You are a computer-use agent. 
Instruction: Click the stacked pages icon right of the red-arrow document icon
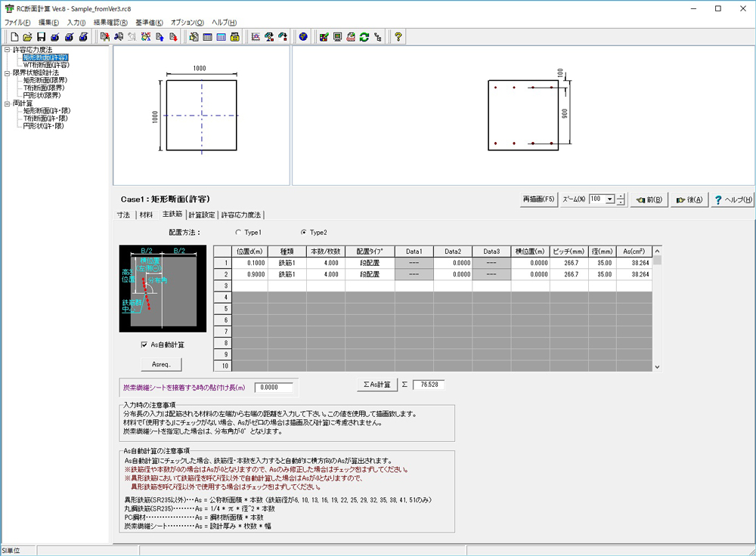(194, 36)
